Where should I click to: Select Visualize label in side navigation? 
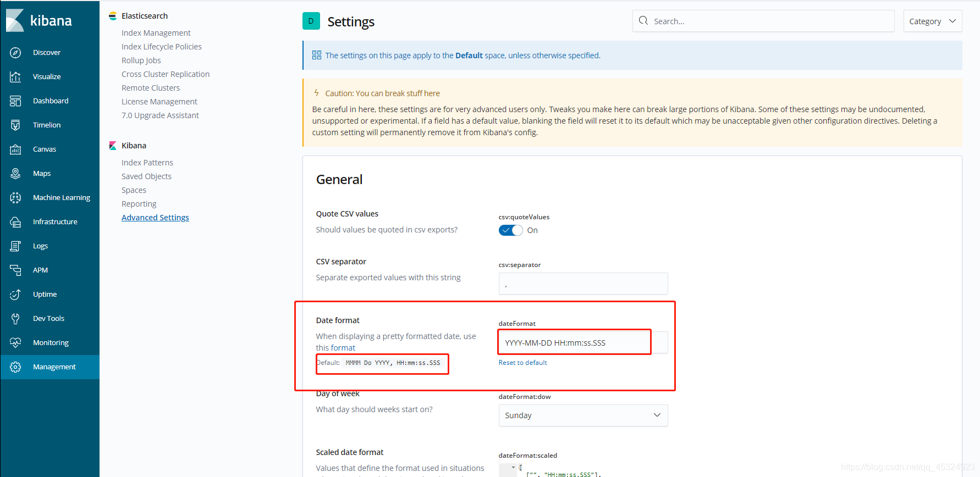[x=47, y=77]
